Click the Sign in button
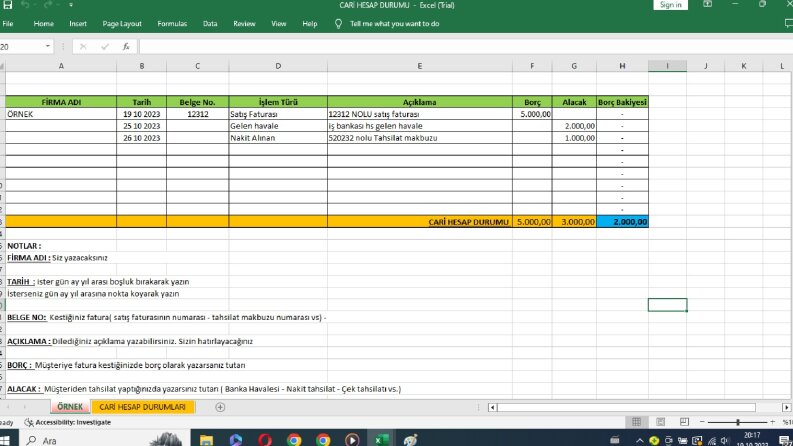Image resolution: width=793 pixels, height=446 pixels. (671, 5)
